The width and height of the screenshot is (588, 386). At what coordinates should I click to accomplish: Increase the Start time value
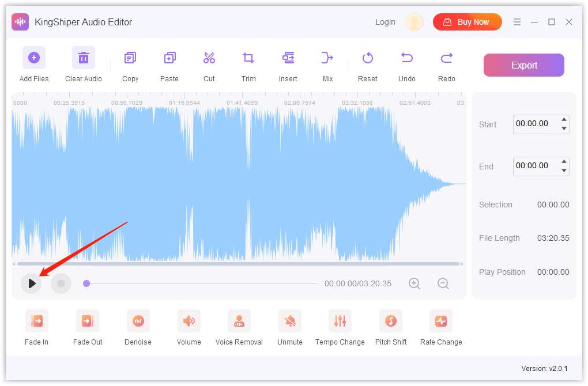(564, 120)
